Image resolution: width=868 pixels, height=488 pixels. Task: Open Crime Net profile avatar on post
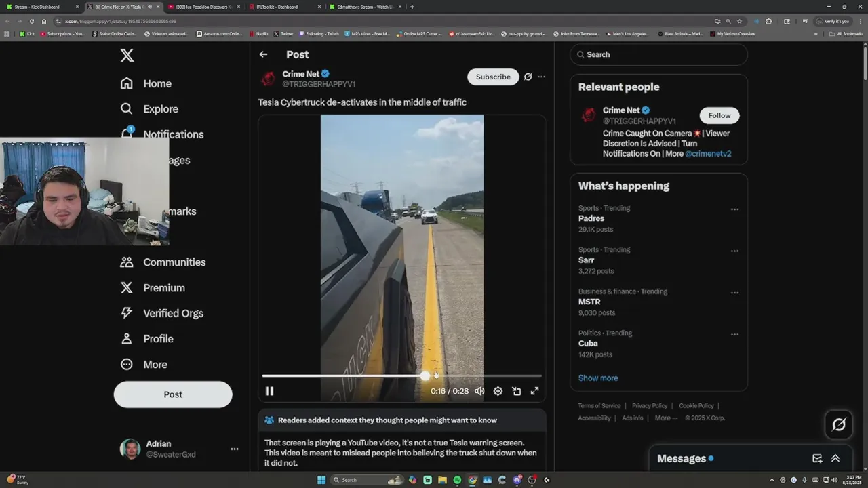(x=269, y=79)
